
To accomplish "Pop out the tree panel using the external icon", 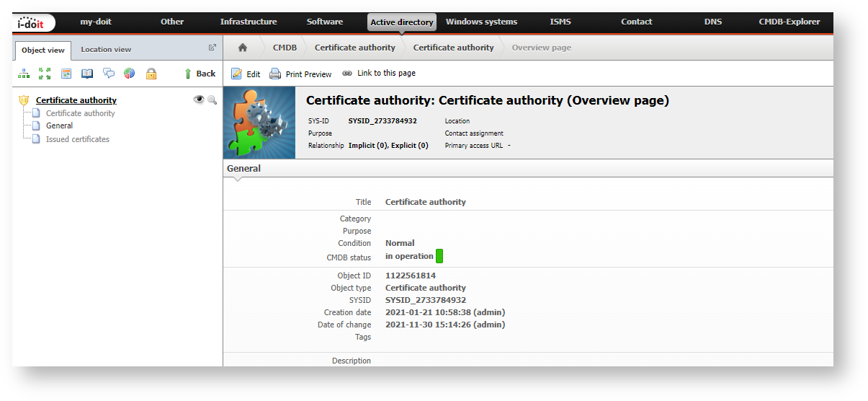I will point(212,48).
